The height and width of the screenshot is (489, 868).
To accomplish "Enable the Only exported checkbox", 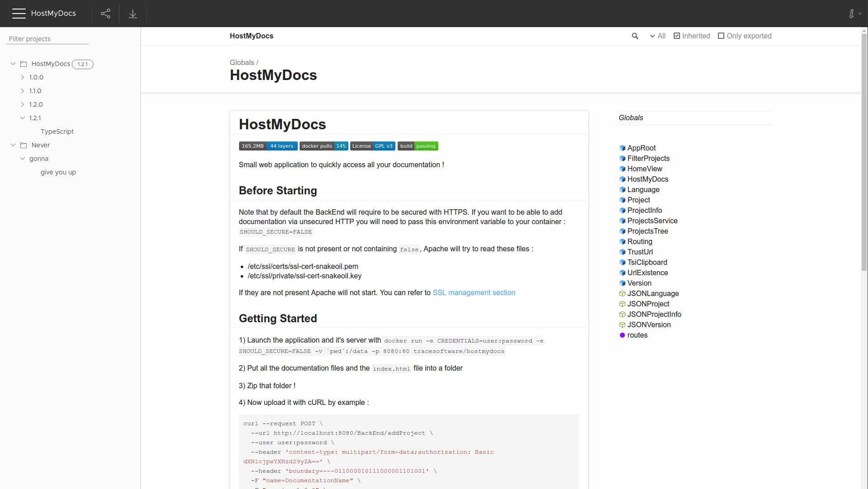I will point(721,36).
